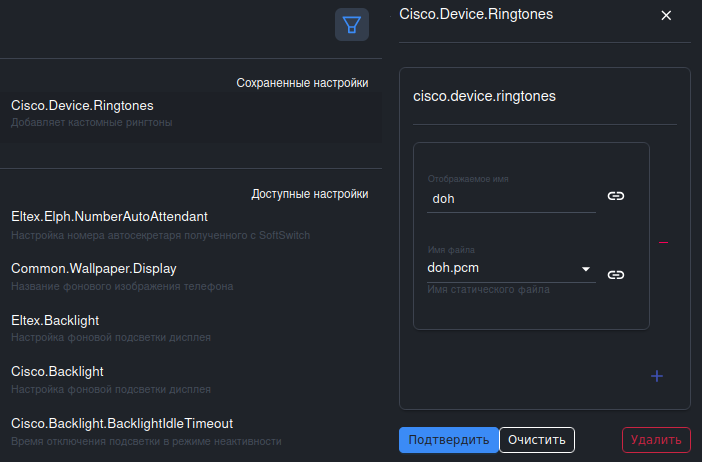Click the red Удалить button
Image resolution: width=702 pixels, height=462 pixels.
(x=656, y=440)
